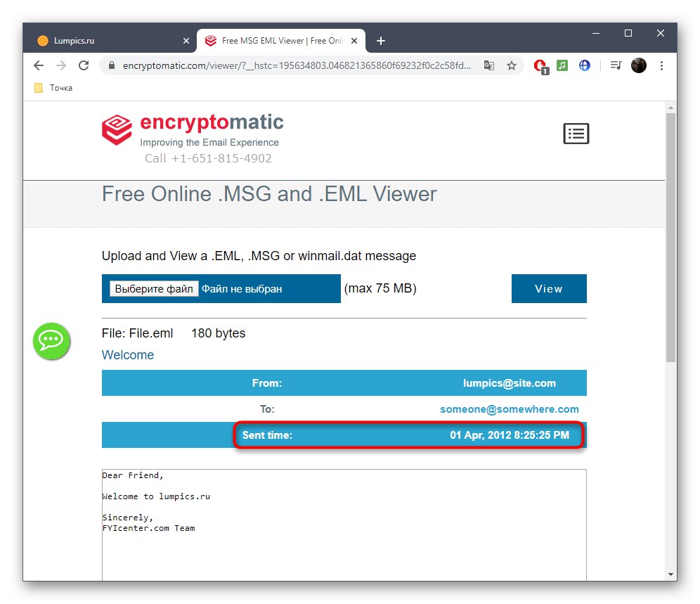Click the Выберите файл upload control

[154, 288]
